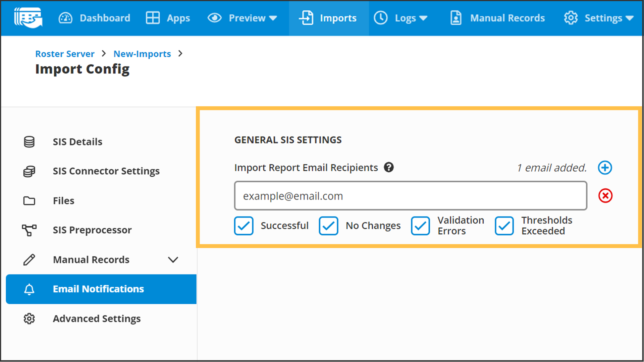Click the SIS Preprocessor flow icon
644x362 pixels.
pos(29,230)
